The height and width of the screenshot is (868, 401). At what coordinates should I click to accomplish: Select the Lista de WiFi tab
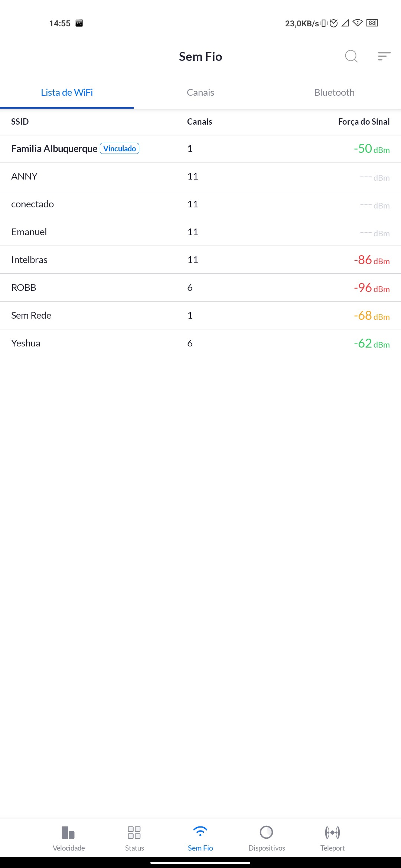tap(67, 92)
